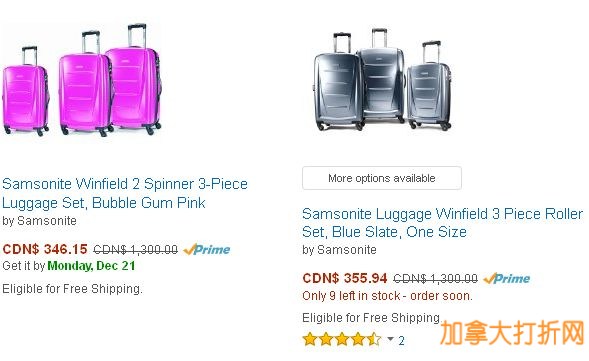Click the 'by Samsonite' text under pink set

click(39, 221)
